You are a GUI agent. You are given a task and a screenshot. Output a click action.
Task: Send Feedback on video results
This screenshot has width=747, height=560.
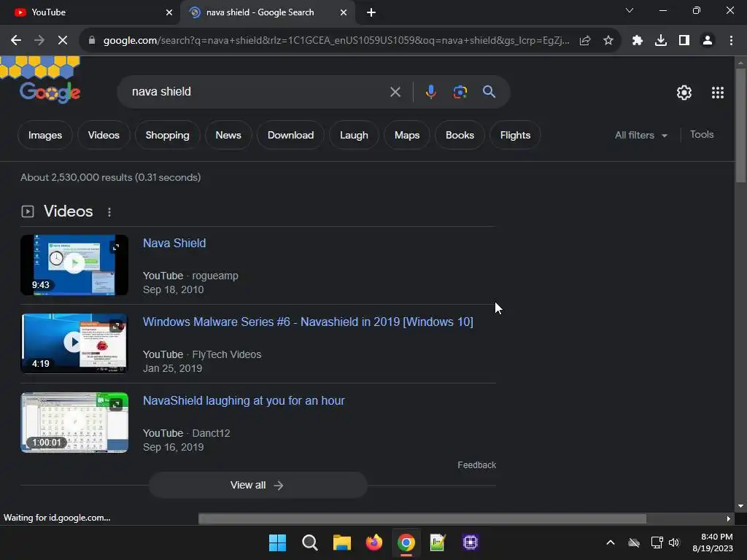(x=476, y=465)
